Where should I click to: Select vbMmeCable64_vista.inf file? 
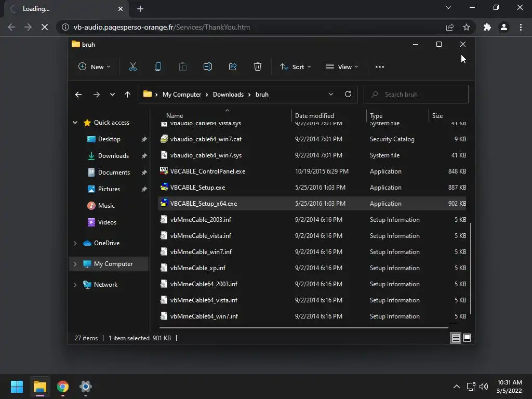(x=312, y=300)
